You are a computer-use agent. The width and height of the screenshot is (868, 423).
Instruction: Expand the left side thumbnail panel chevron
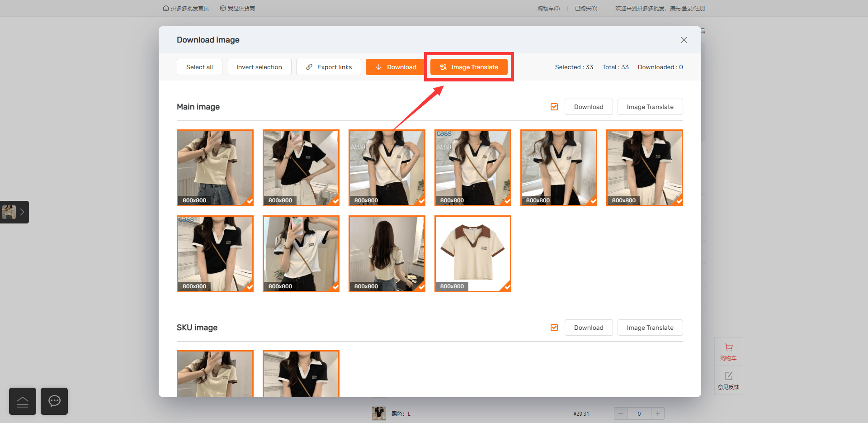(22, 212)
